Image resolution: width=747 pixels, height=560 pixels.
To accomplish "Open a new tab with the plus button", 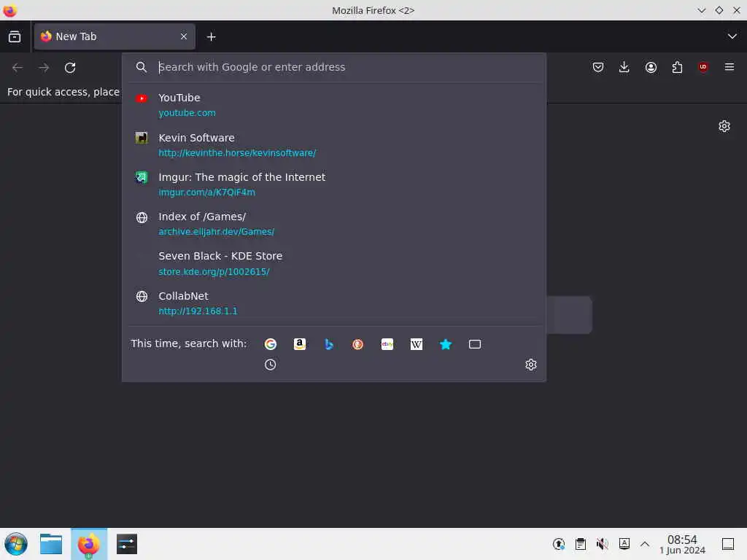I will (211, 36).
